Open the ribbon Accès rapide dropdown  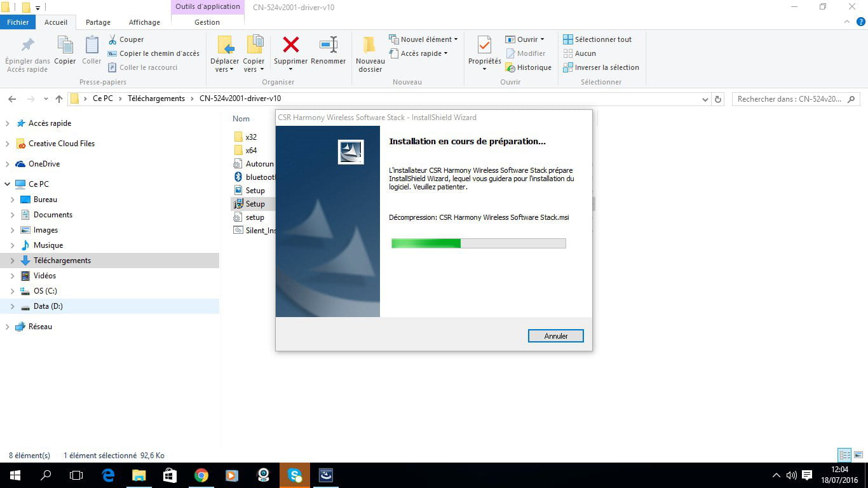point(418,53)
